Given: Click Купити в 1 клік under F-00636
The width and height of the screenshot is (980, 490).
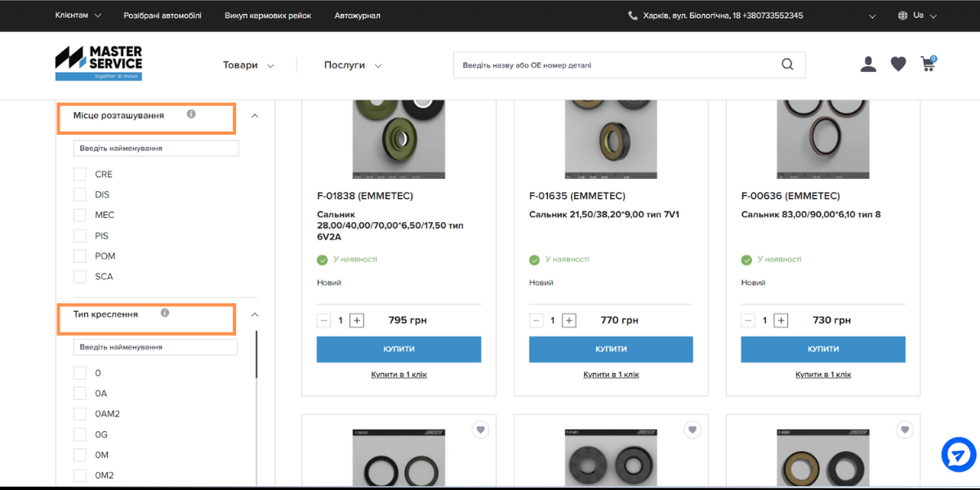Looking at the screenshot, I should click(x=823, y=375).
